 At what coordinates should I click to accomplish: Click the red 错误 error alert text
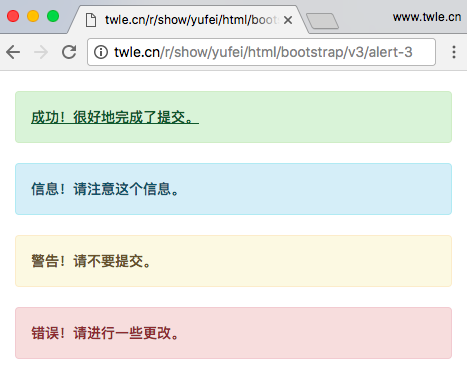click(x=105, y=333)
